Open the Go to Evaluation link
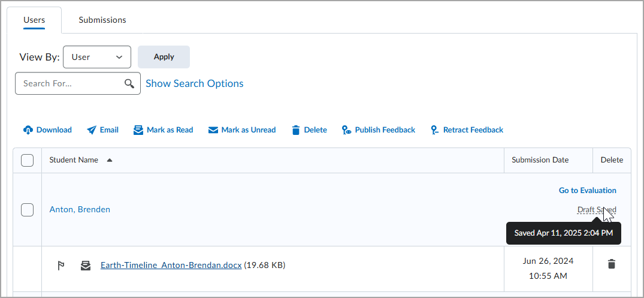This screenshot has width=644, height=298. 587,190
